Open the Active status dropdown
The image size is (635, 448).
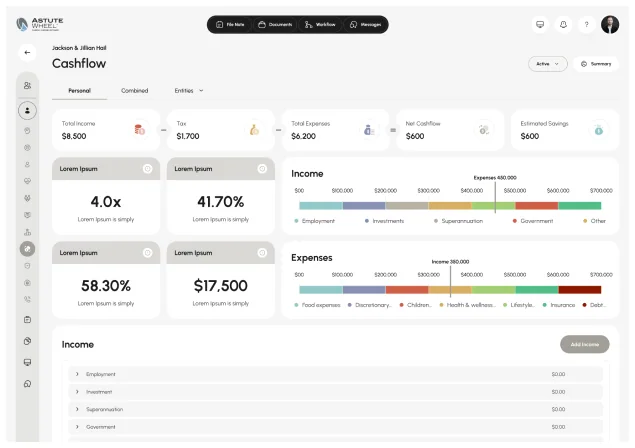coord(548,64)
